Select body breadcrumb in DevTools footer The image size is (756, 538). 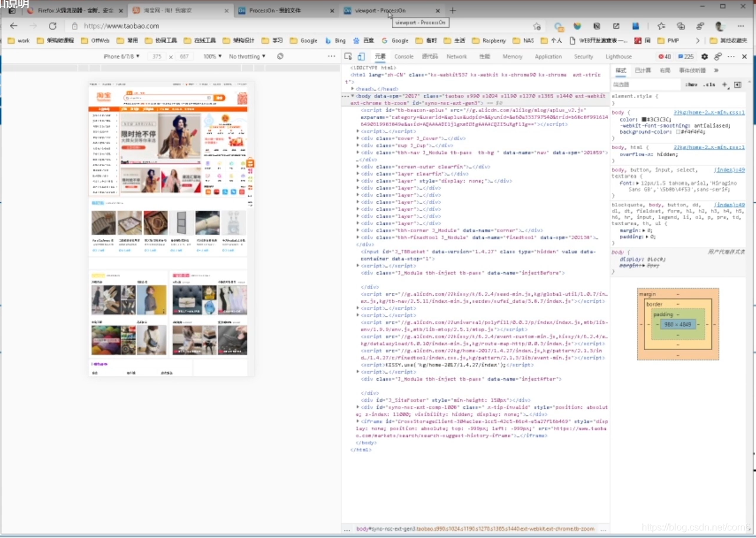[x=476, y=529]
